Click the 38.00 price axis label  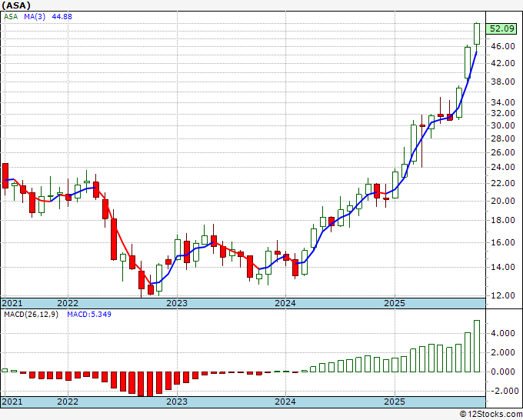point(503,82)
